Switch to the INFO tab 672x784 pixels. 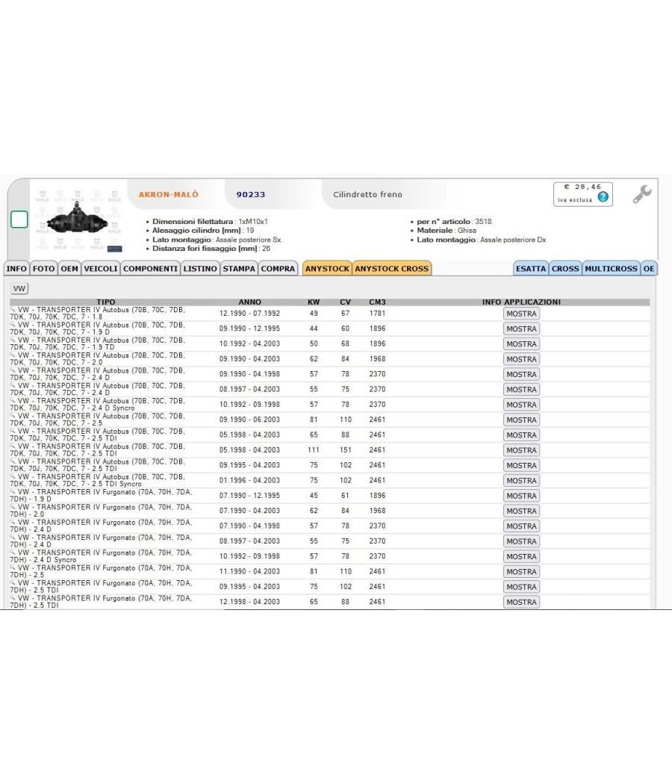16,269
